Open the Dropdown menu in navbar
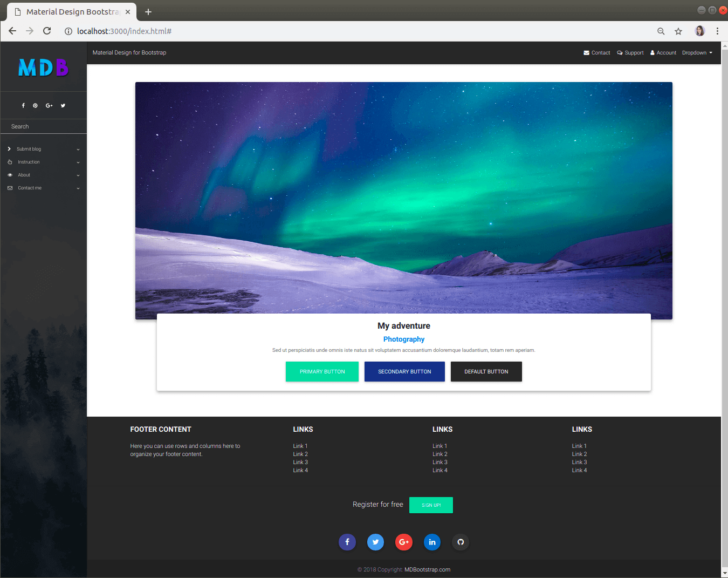The height and width of the screenshot is (578, 728). point(697,53)
